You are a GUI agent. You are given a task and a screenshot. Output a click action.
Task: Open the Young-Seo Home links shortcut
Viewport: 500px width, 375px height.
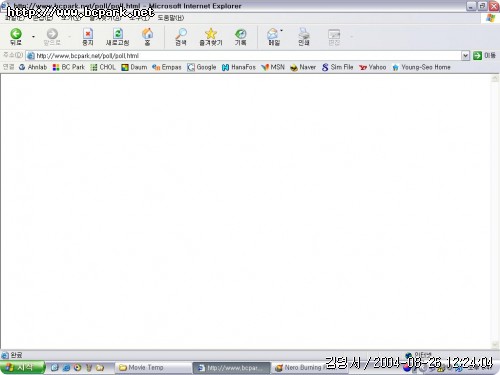pyautogui.click(x=421, y=67)
